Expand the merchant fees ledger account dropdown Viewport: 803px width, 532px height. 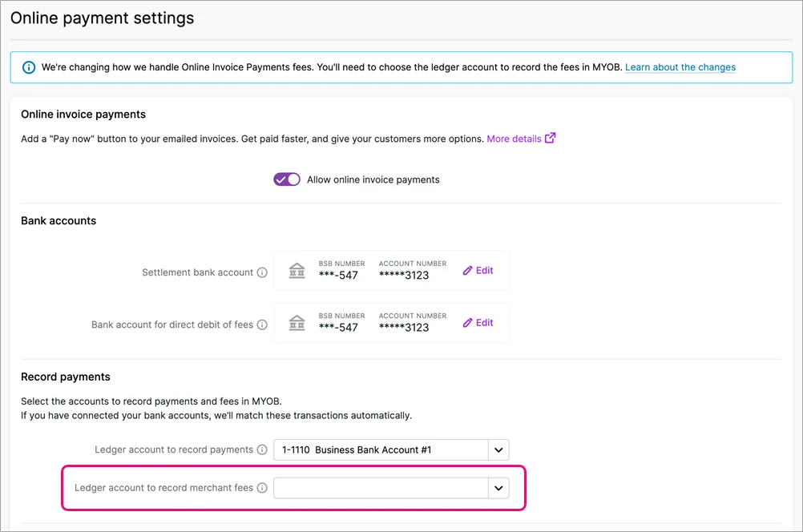498,488
